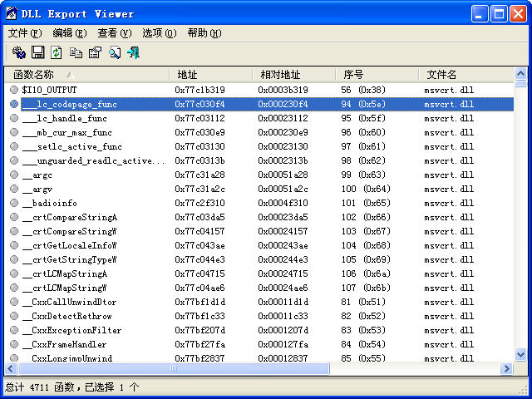Click the bullet icon beside __CxxFrameHandler

pos(14,344)
